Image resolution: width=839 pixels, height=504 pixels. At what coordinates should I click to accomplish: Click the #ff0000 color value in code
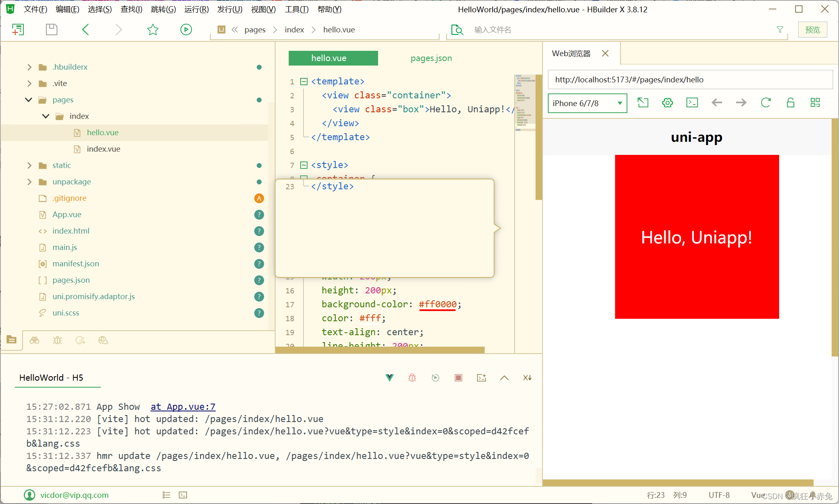(x=438, y=304)
